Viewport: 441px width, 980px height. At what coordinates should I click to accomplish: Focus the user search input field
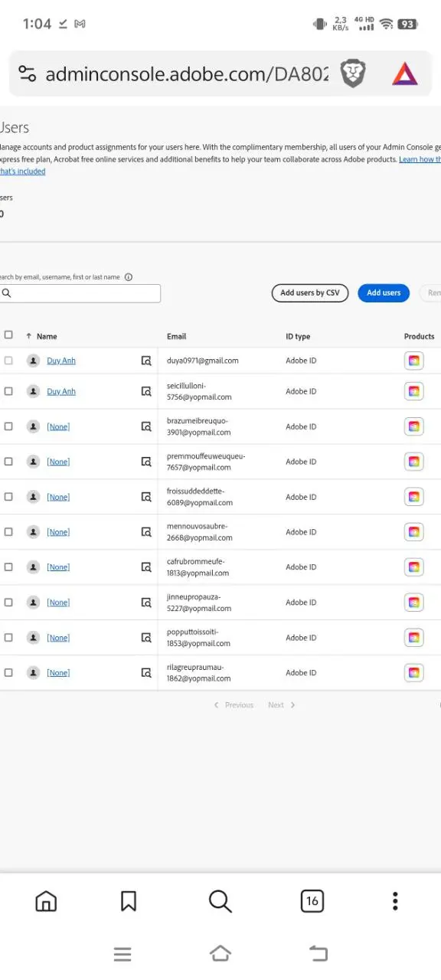(80, 293)
